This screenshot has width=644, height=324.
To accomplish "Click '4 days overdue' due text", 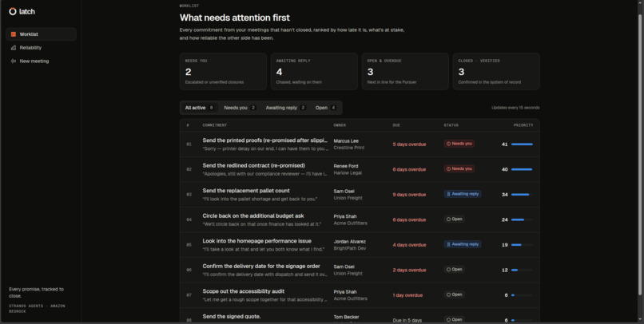I will tap(409, 245).
